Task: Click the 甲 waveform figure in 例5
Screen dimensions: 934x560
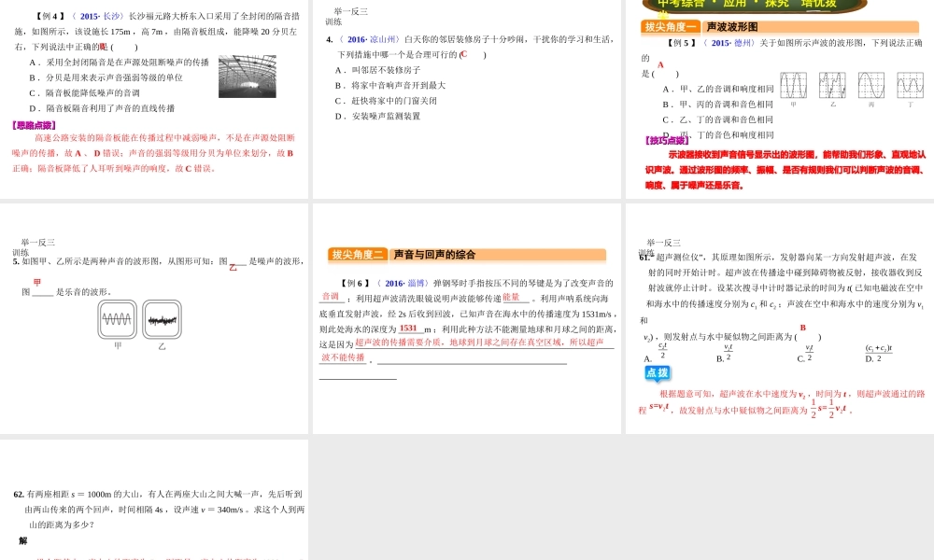Action: (793, 85)
